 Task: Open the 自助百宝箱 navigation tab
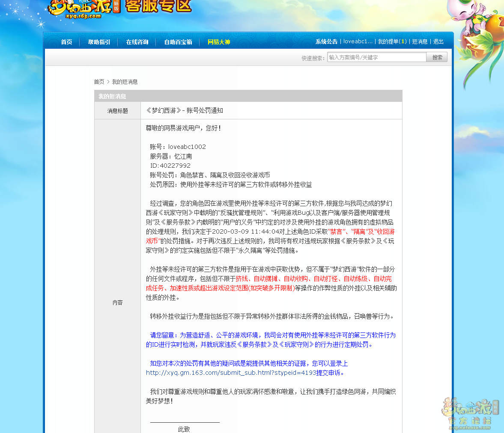(x=178, y=42)
